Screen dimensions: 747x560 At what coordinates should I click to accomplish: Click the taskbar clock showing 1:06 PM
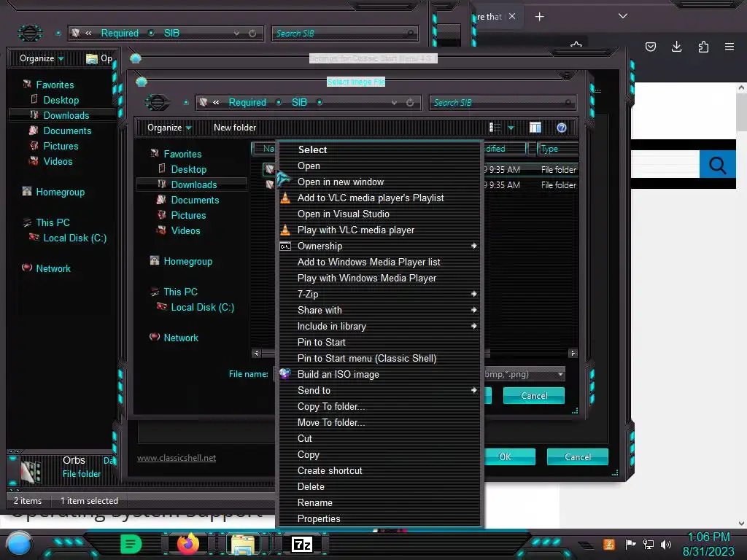708,544
